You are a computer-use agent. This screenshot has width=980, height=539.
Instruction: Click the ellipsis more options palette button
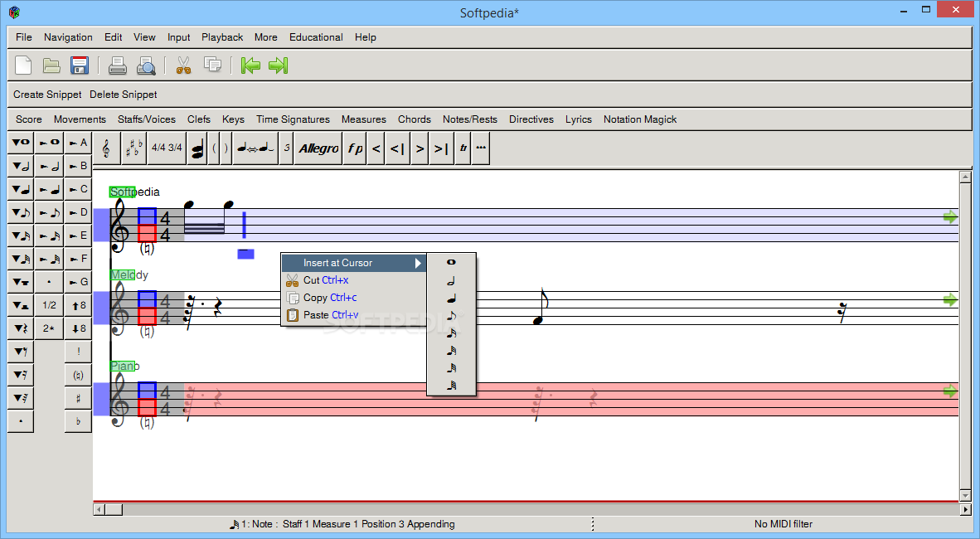pos(481,148)
